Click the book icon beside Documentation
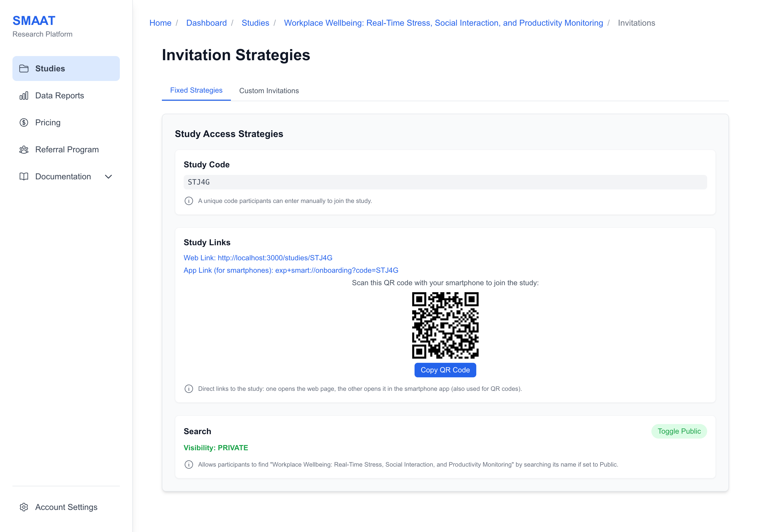This screenshot has height=532, width=758. click(x=24, y=177)
